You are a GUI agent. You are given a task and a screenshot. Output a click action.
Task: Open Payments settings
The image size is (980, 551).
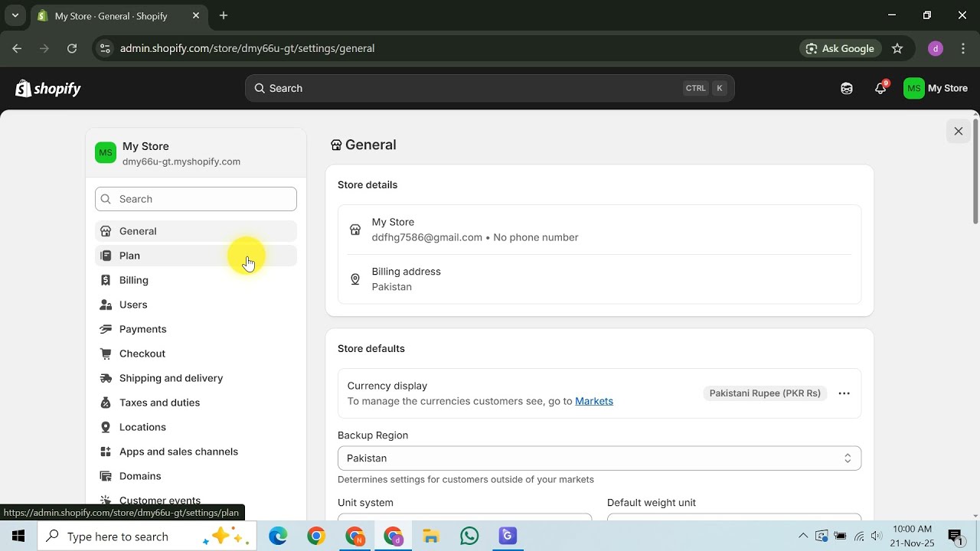pos(196,329)
